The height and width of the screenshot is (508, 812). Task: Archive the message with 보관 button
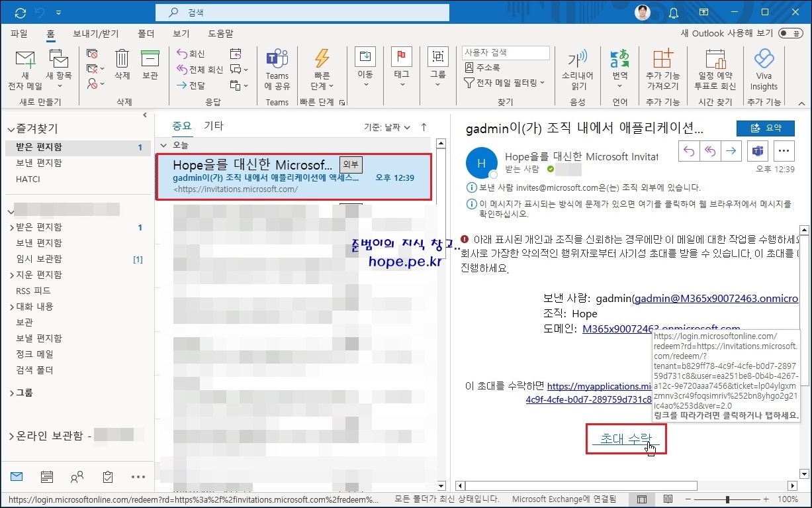pos(150,65)
